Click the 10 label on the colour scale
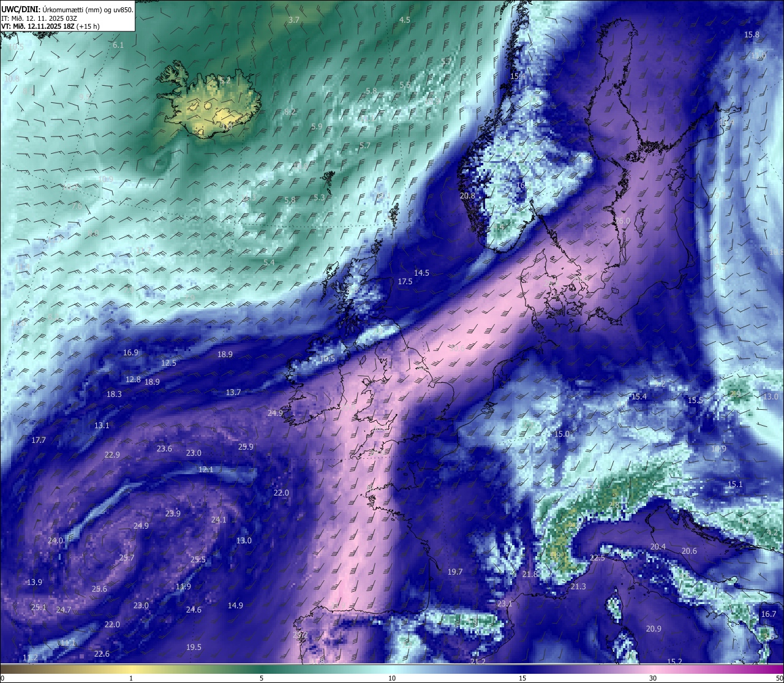Screen dimensions: 784x683 click(392, 678)
